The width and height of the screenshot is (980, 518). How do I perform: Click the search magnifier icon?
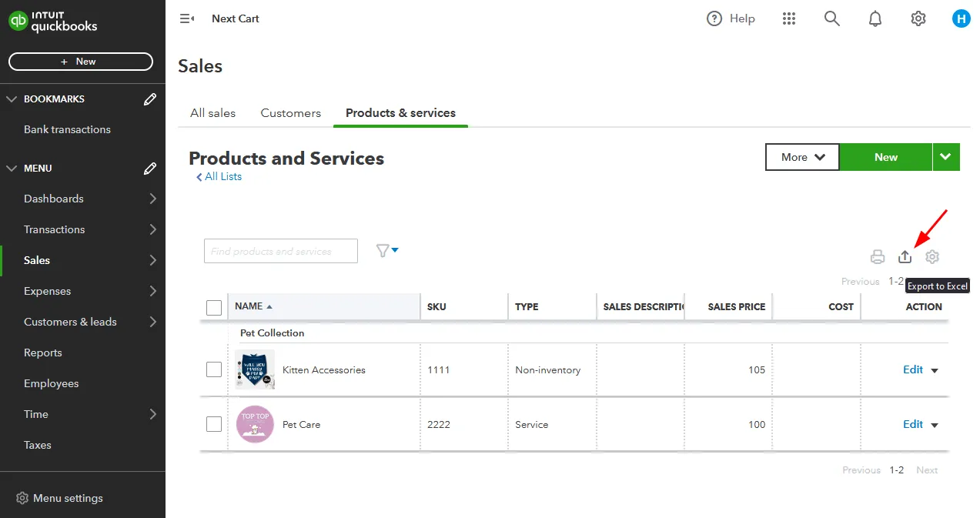tap(832, 18)
